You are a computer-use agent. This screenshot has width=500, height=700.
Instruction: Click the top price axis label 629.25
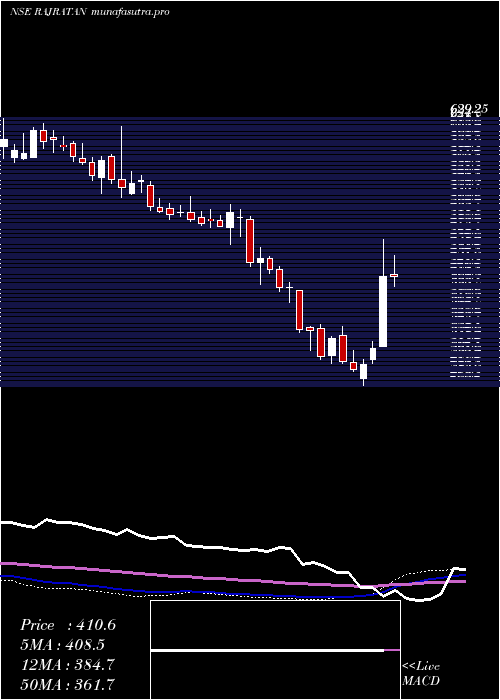point(469,108)
